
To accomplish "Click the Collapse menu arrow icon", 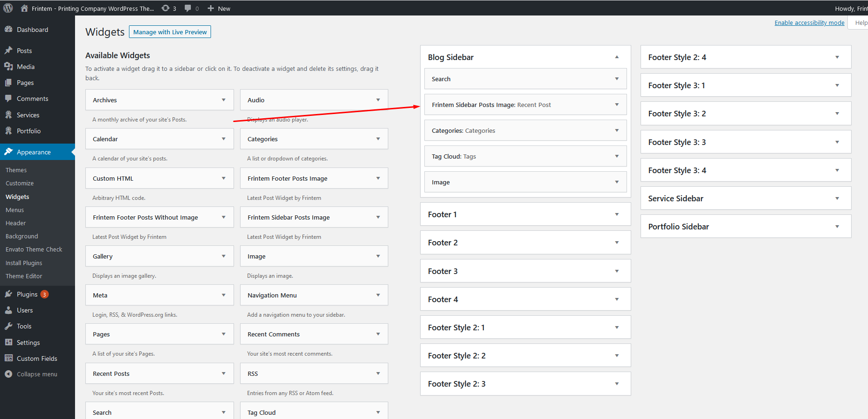I will (x=8, y=374).
